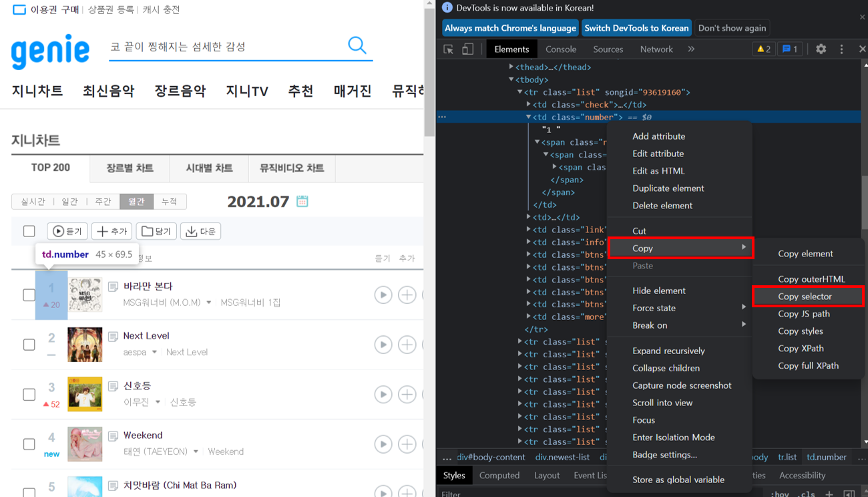
Task: Open DevTools settings gear
Action: [821, 49]
